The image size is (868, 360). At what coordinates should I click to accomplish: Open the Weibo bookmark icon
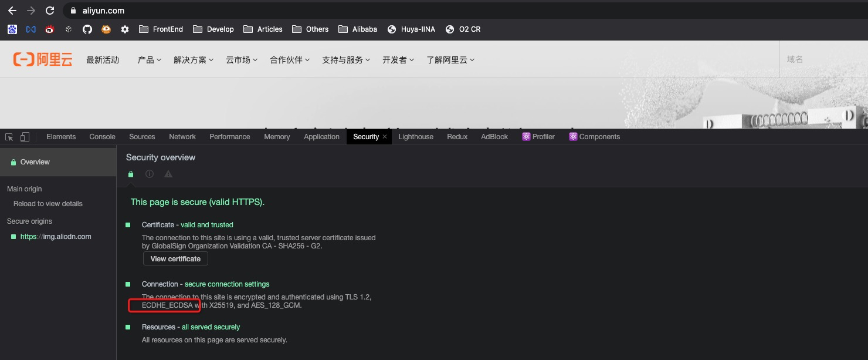point(50,29)
